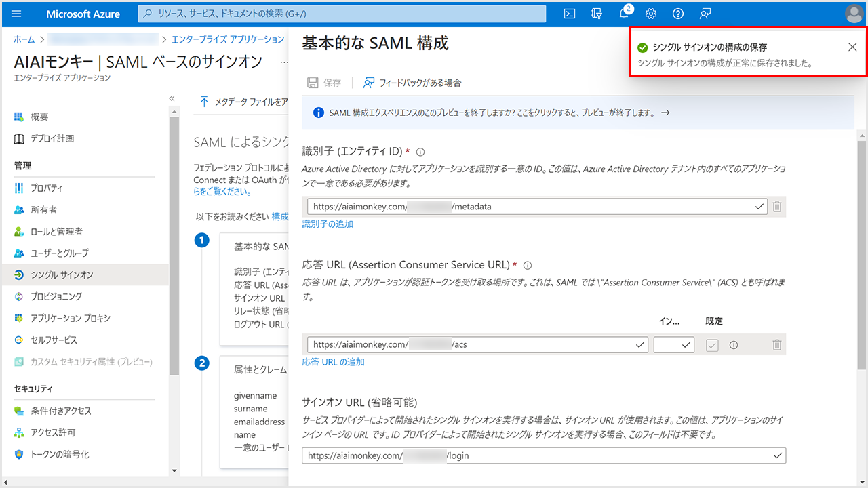Select シングル サインオン in the sidebar
Screen dimensions: 868x488
coord(62,274)
